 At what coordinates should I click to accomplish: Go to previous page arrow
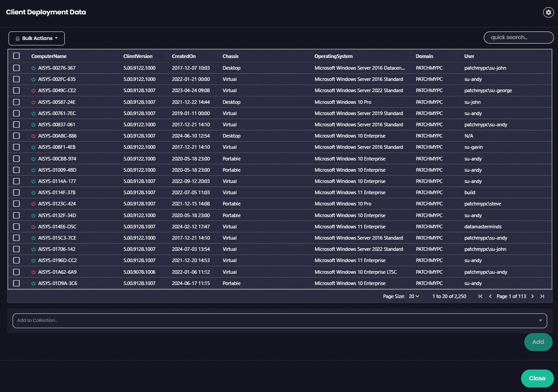pyautogui.click(x=490, y=296)
